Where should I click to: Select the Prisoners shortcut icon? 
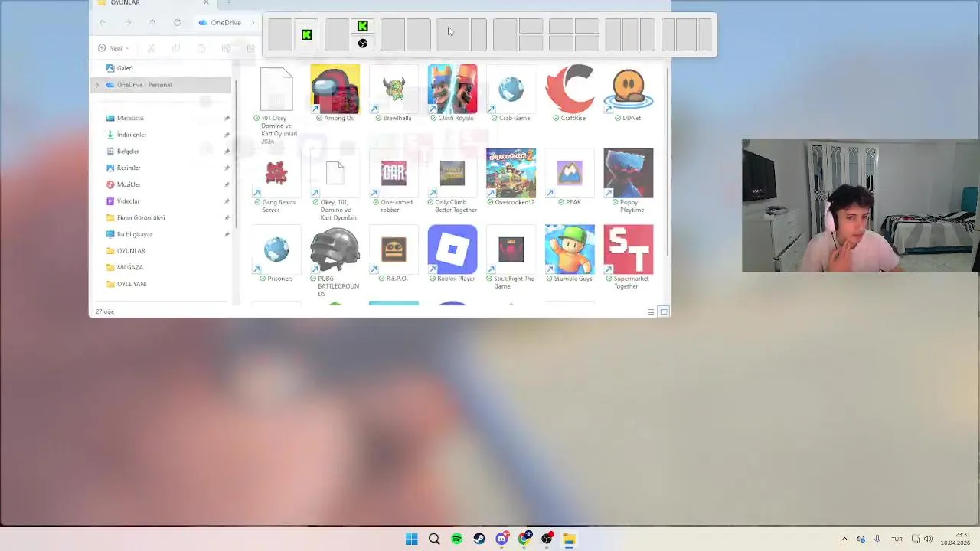click(276, 254)
